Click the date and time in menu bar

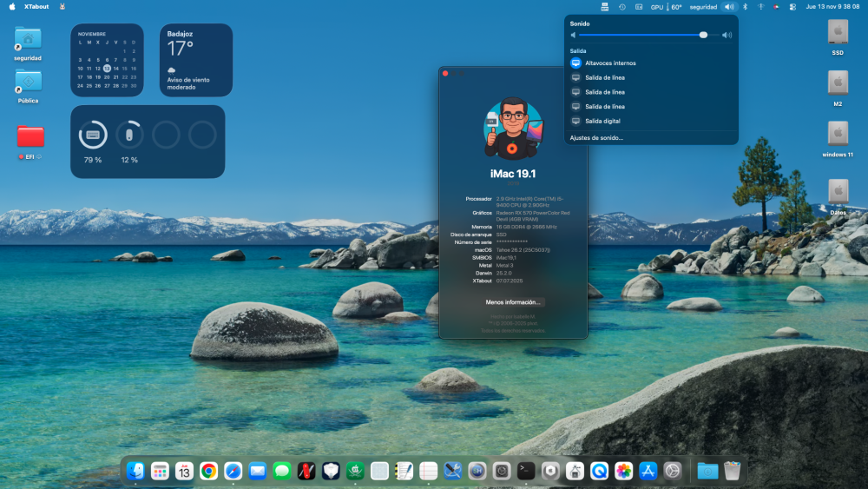tap(832, 7)
